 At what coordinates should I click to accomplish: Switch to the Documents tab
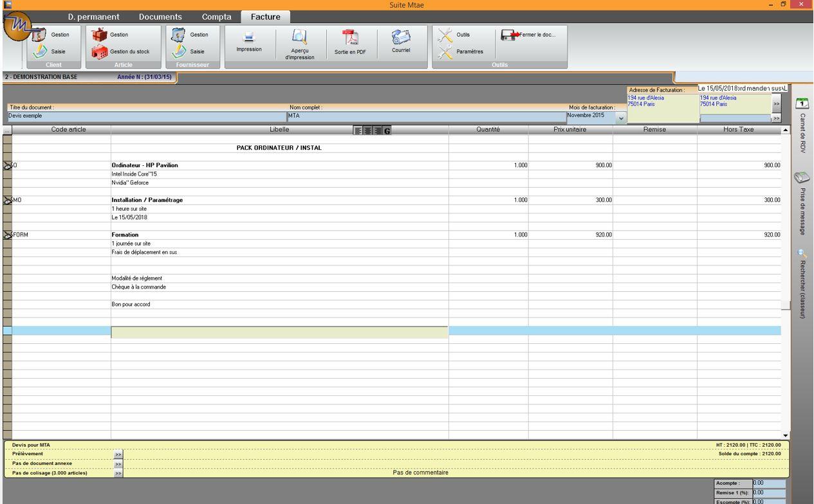151,17
